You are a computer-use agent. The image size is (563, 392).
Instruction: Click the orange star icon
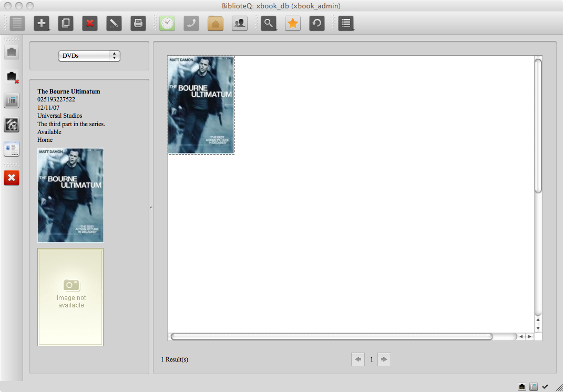coord(293,23)
